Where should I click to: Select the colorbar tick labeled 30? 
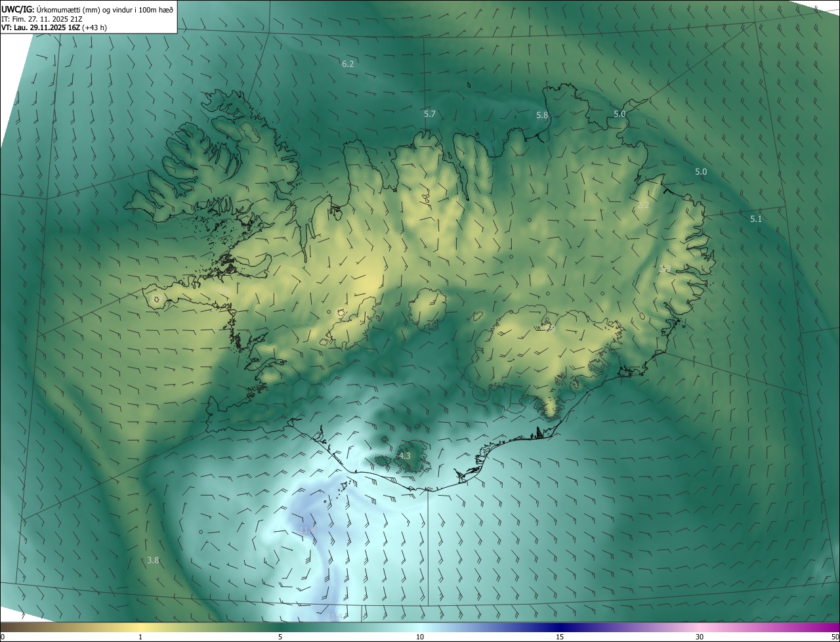pos(700,637)
